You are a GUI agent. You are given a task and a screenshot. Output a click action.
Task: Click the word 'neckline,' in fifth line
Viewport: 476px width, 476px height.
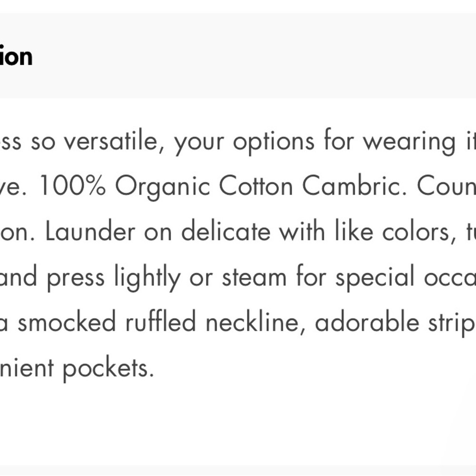[x=256, y=323]
